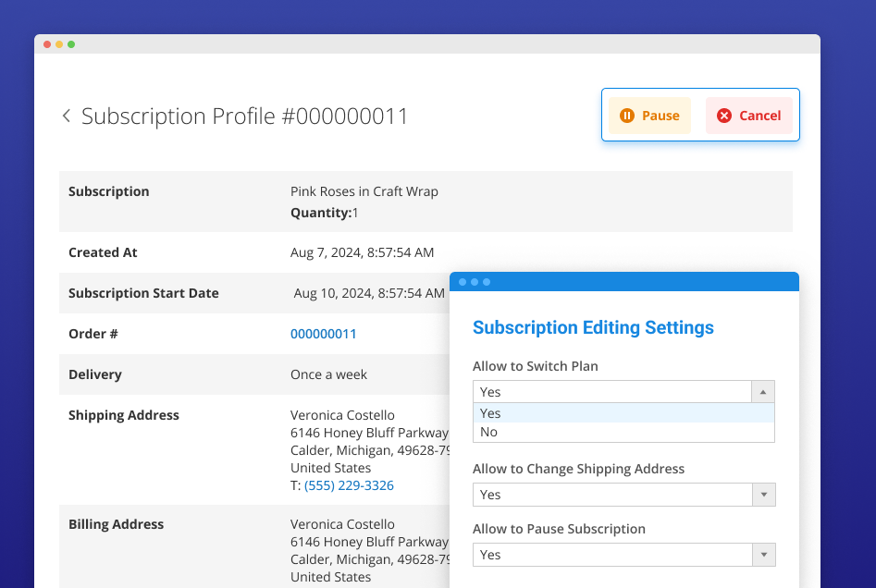876x588 pixels.
Task: Click the orange pause circle icon
Action: point(627,116)
